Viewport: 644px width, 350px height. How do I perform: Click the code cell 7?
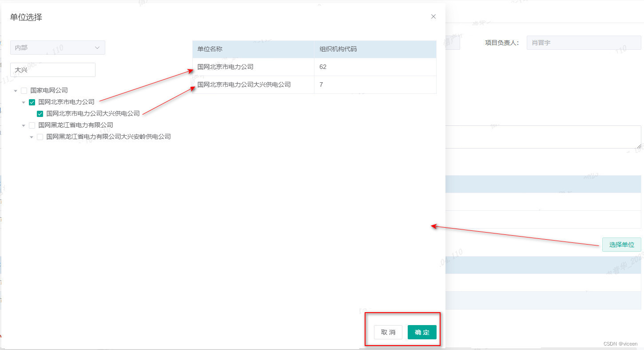tap(375, 84)
